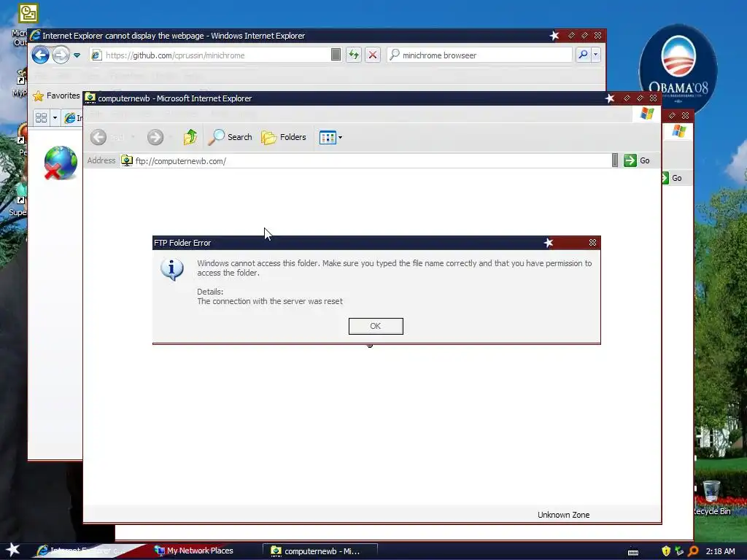
Task: Click the 2:18 AM clock
Action: point(720,551)
